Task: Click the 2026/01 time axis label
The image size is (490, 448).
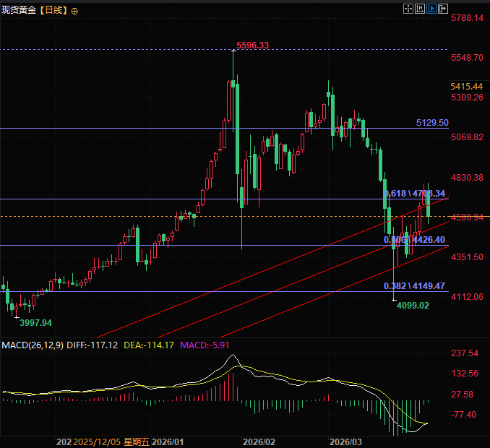Action: (x=168, y=442)
